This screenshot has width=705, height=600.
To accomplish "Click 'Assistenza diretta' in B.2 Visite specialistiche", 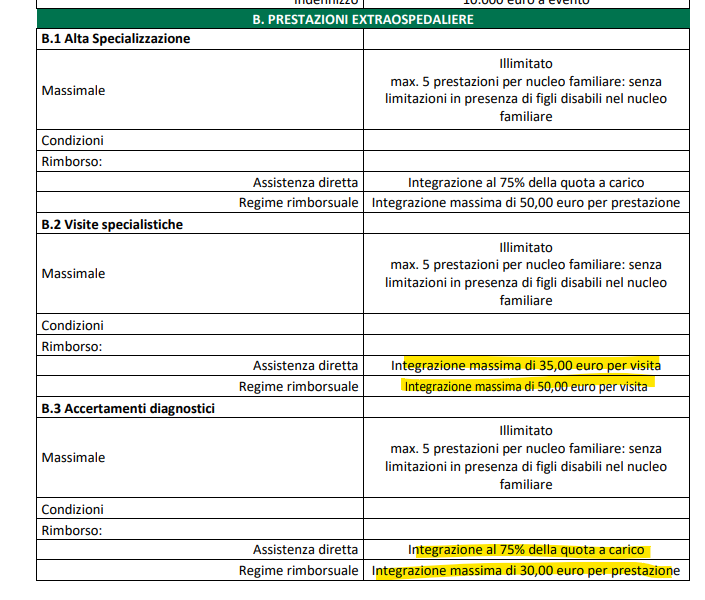I will coord(305,366).
